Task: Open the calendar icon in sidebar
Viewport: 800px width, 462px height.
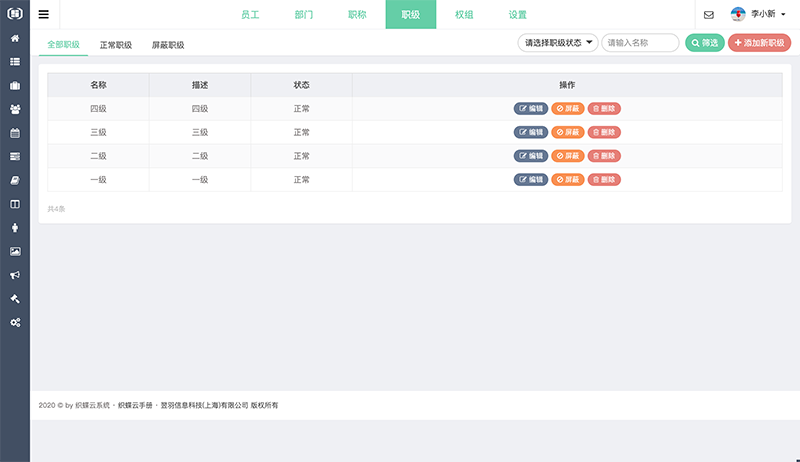Action: click(15, 133)
